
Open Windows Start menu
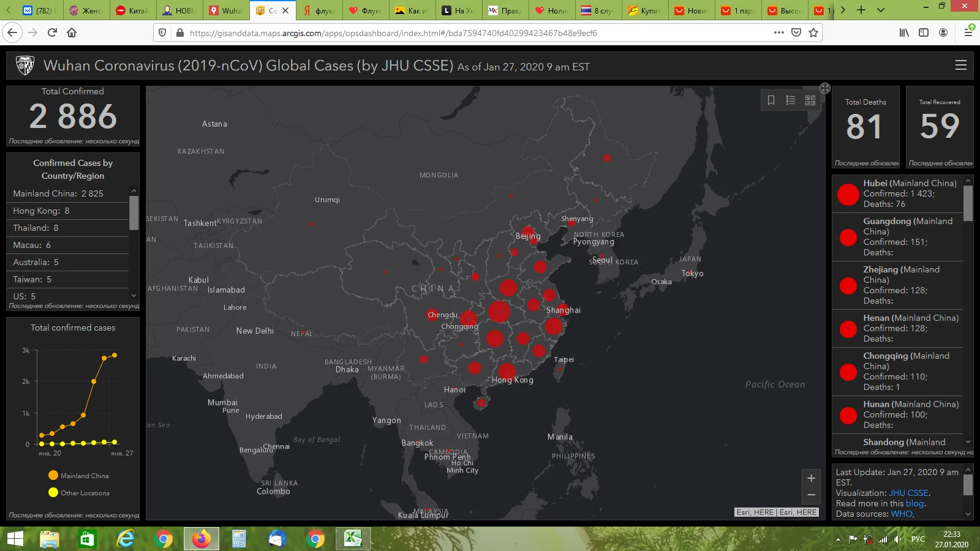[15, 539]
